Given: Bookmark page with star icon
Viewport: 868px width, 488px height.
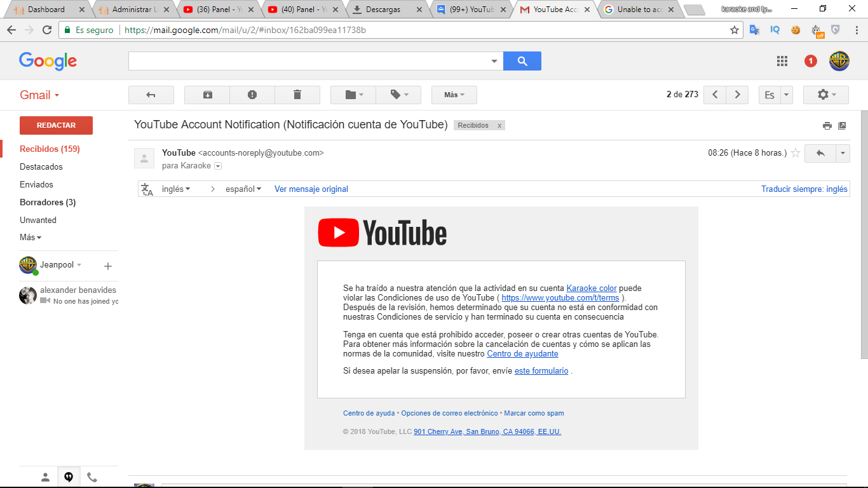Looking at the screenshot, I should point(735,30).
